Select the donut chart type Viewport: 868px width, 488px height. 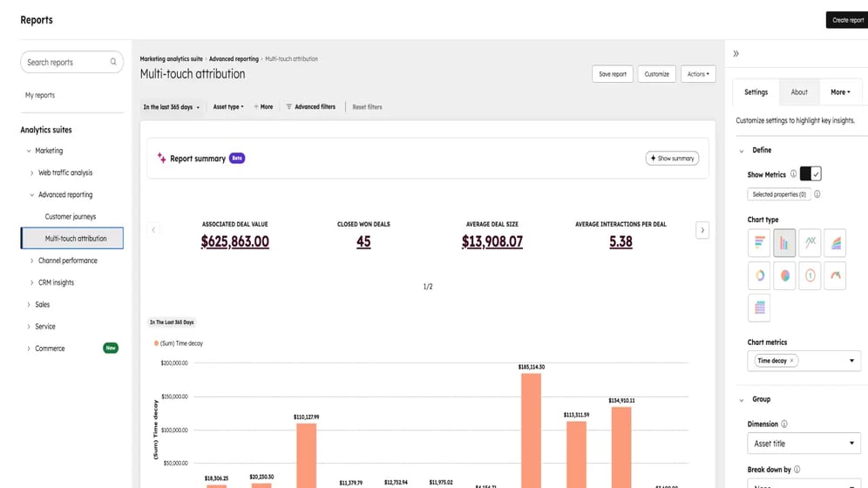pyautogui.click(x=759, y=275)
